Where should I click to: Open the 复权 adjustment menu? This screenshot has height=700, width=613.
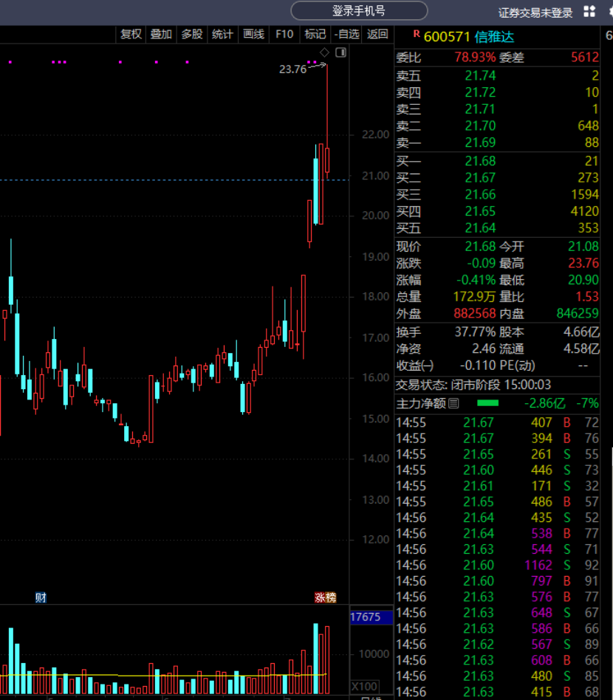click(131, 35)
